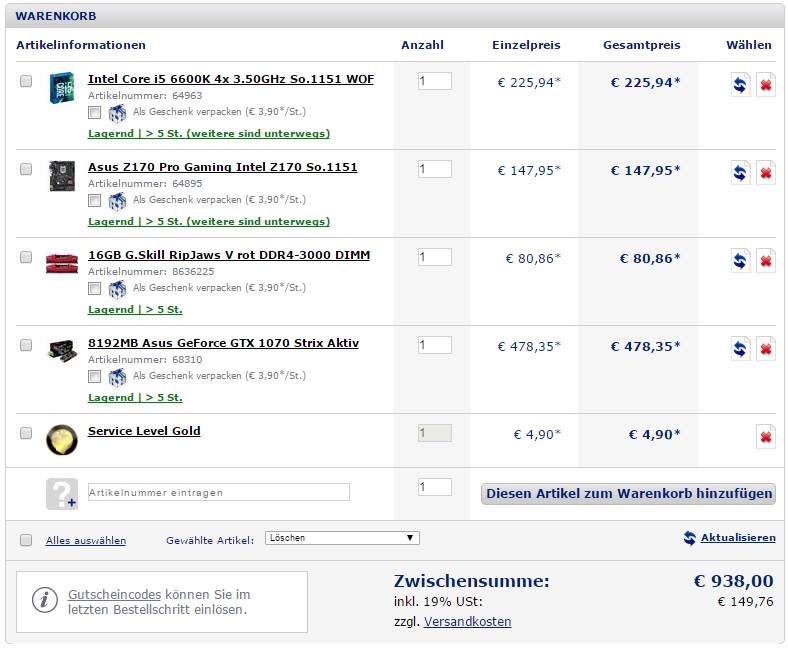Refresh quantity for Asus Z170 Pro Gaming row
This screenshot has height=648, width=788.
pos(740,173)
